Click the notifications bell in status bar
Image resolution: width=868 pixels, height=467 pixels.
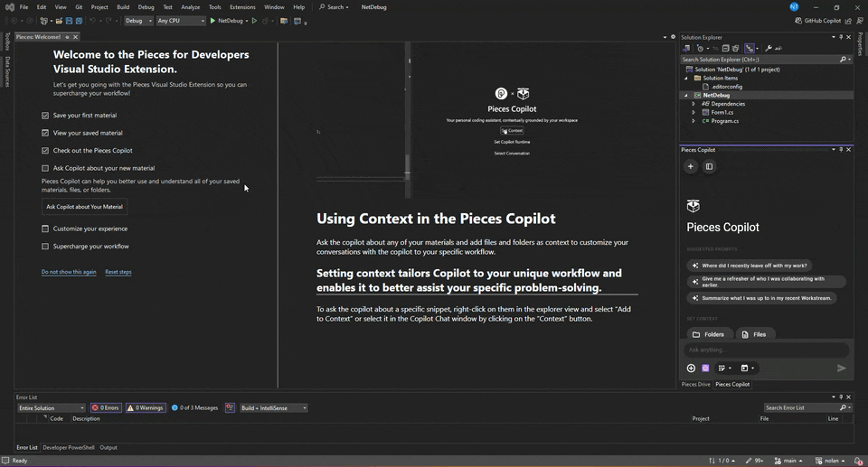point(858,461)
